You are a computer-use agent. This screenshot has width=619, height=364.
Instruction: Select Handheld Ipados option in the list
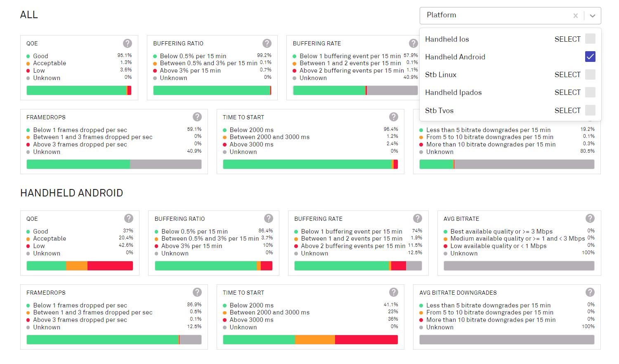tap(454, 92)
